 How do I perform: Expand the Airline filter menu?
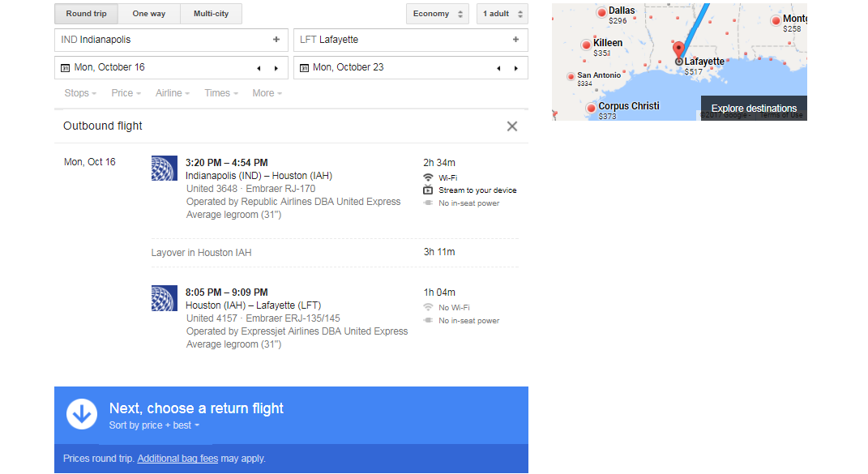[x=173, y=93]
